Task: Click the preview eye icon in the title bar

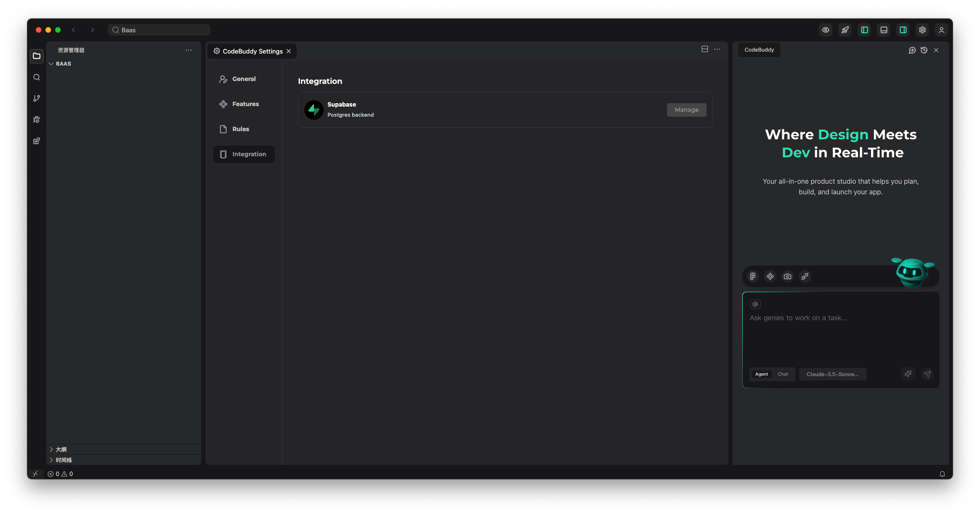Action: (x=826, y=30)
